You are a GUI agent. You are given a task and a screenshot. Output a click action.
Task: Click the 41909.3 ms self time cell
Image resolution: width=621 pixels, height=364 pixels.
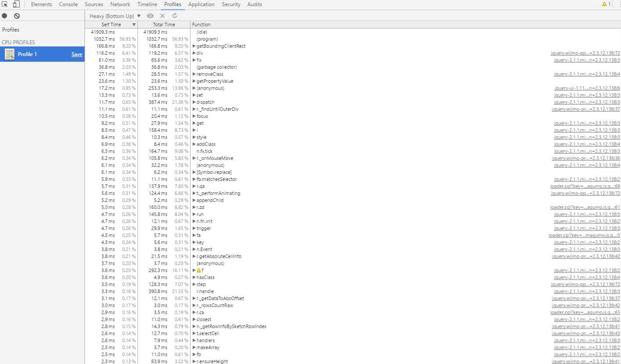point(102,32)
